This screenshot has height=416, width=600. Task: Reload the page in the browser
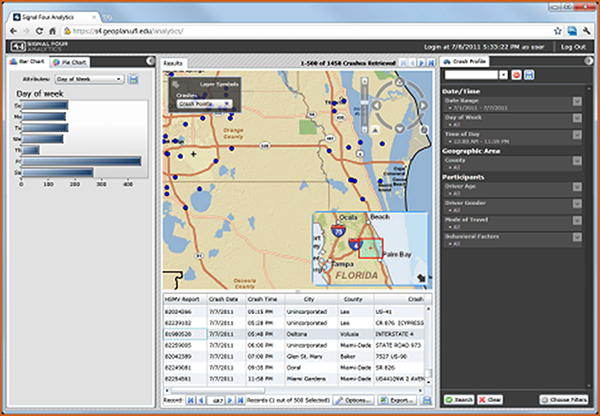click(39, 31)
